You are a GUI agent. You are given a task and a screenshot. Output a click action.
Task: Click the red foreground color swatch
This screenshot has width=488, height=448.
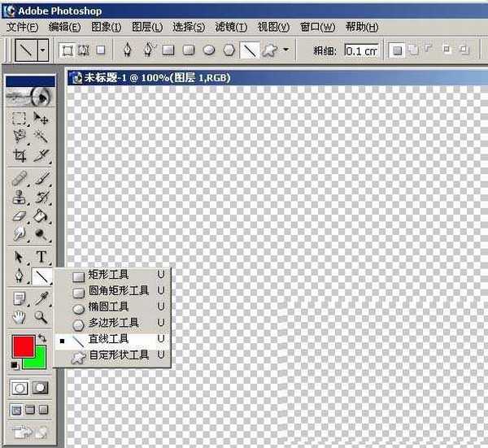point(22,346)
